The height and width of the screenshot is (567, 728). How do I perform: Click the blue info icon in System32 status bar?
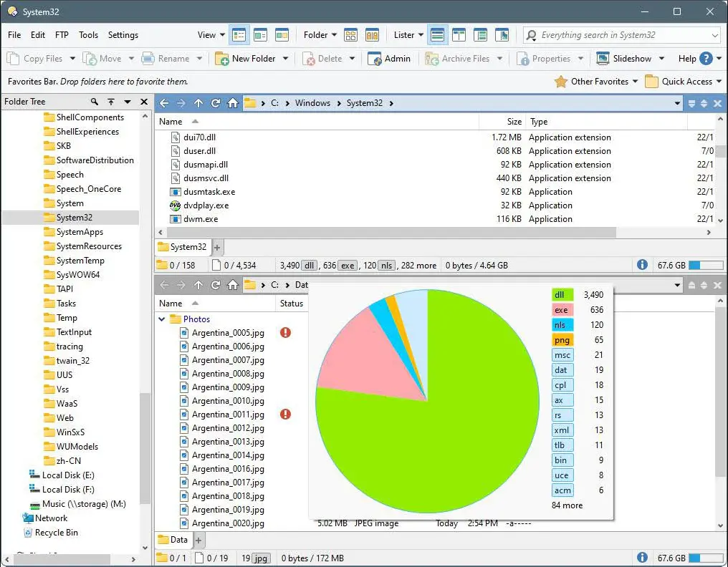point(642,265)
